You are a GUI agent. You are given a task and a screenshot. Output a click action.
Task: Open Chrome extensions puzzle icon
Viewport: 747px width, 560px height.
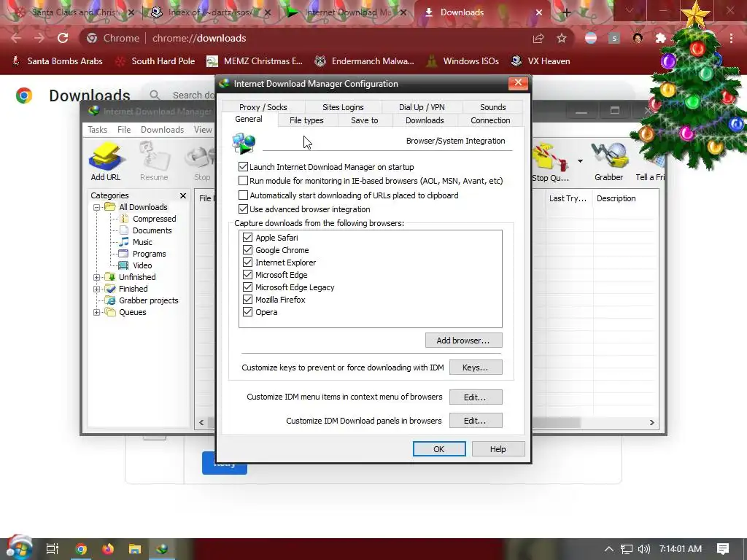click(x=661, y=38)
